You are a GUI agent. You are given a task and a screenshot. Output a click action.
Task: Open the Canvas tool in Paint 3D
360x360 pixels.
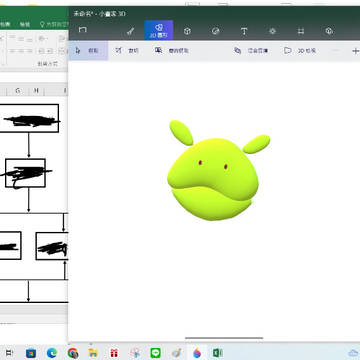[x=301, y=31]
